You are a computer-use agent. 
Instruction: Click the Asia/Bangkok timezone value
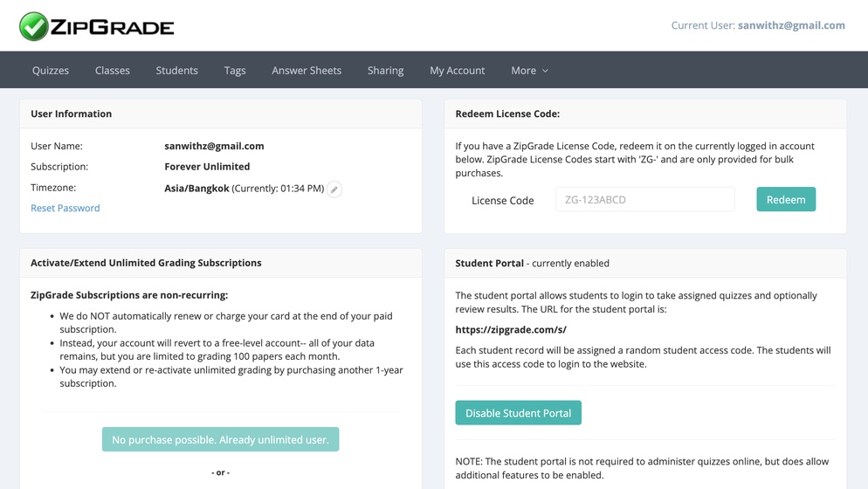196,189
